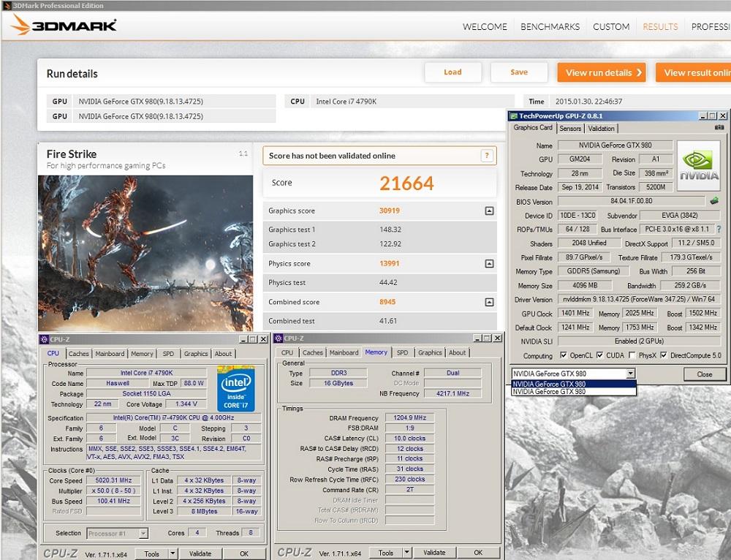Collapse the Physics score section

tap(489, 263)
